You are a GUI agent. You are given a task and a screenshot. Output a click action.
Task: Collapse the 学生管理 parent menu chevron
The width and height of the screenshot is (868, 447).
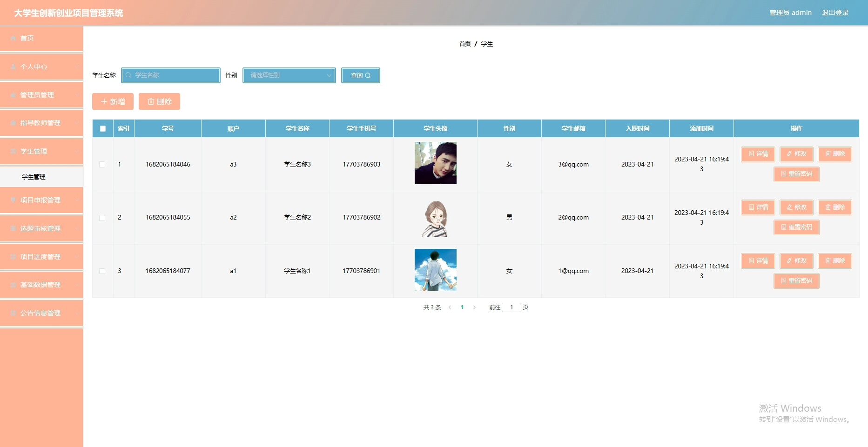(76, 151)
